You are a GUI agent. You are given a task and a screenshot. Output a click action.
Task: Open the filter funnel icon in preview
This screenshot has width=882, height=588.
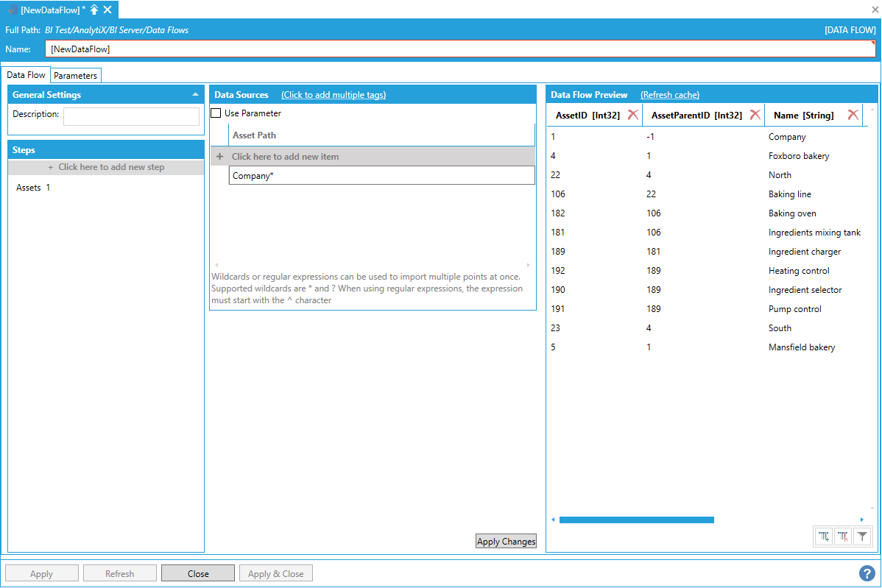coord(863,537)
